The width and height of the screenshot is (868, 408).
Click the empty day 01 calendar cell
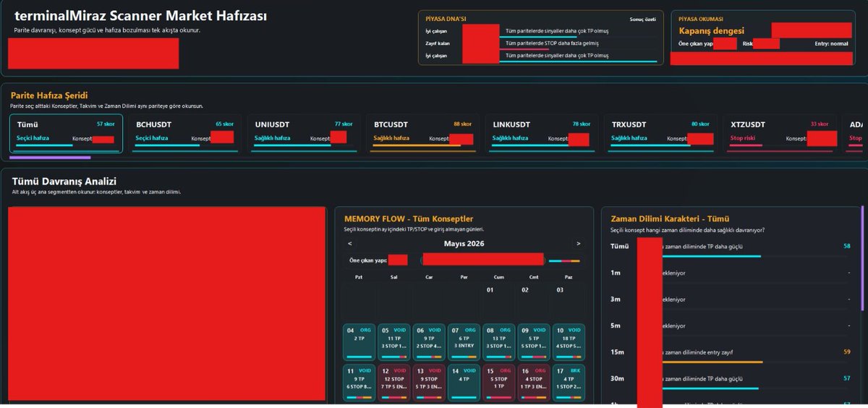[x=499, y=301]
